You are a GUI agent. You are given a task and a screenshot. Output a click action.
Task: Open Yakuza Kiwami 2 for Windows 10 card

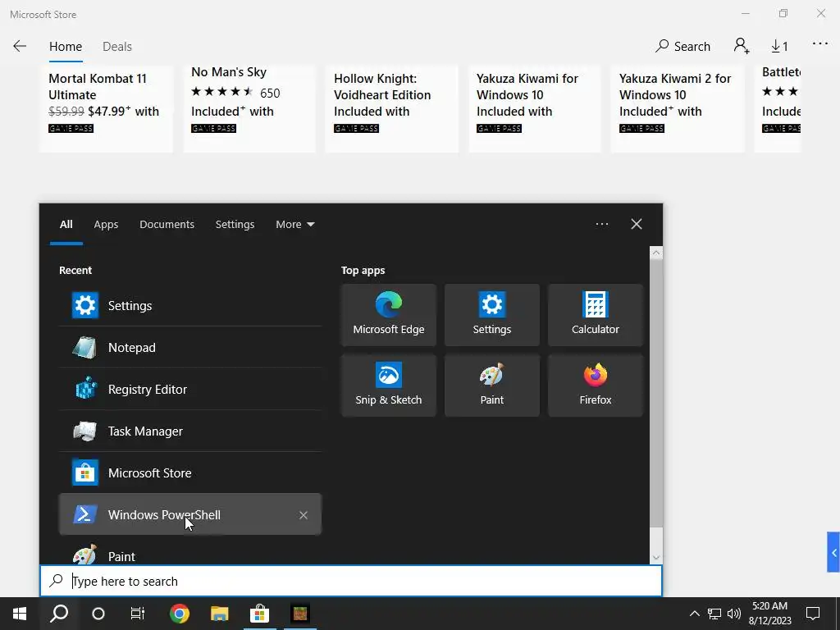coord(677,109)
